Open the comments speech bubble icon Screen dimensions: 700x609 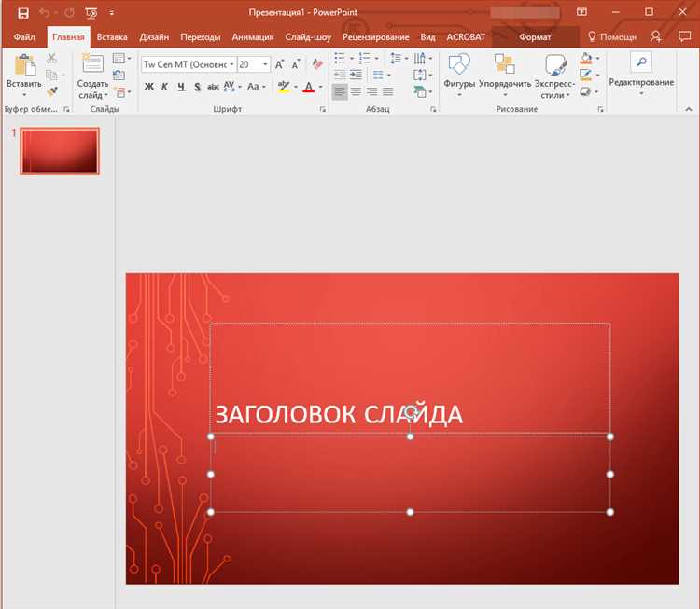point(684,36)
